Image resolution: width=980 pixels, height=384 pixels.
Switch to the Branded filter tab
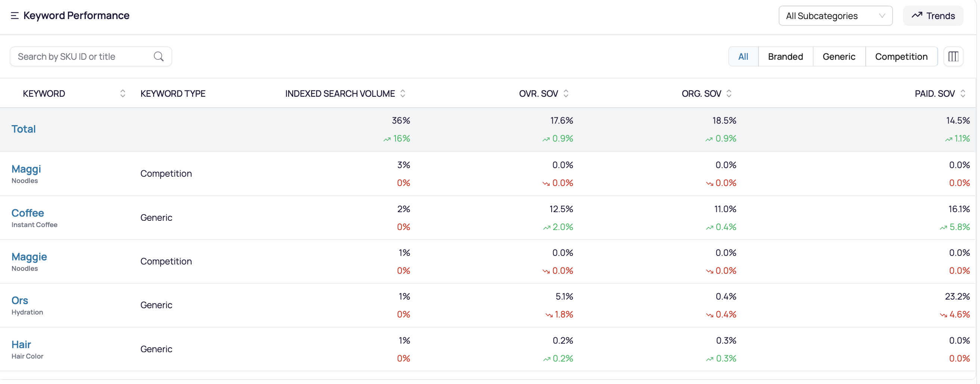tap(785, 57)
